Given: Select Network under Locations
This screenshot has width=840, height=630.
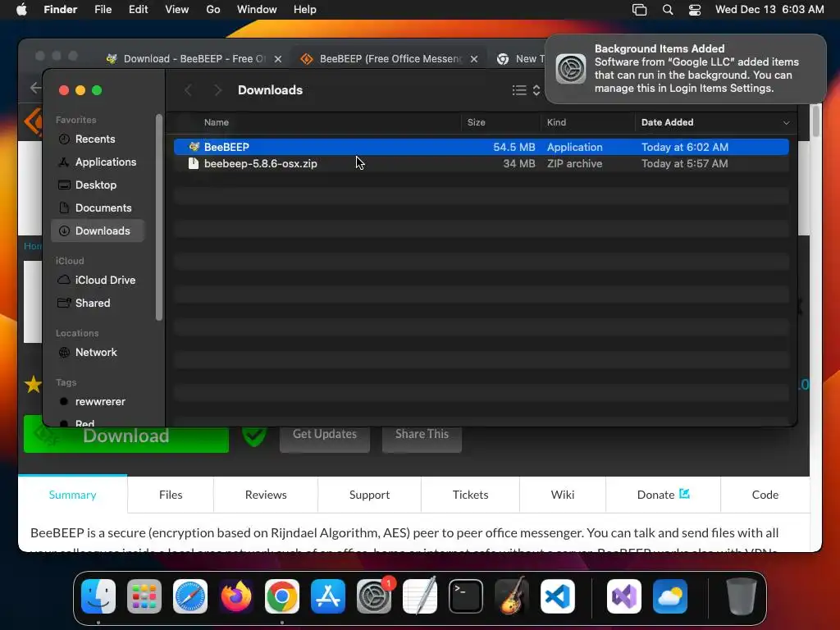Looking at the screenshot, I should [x=98, y=353].
